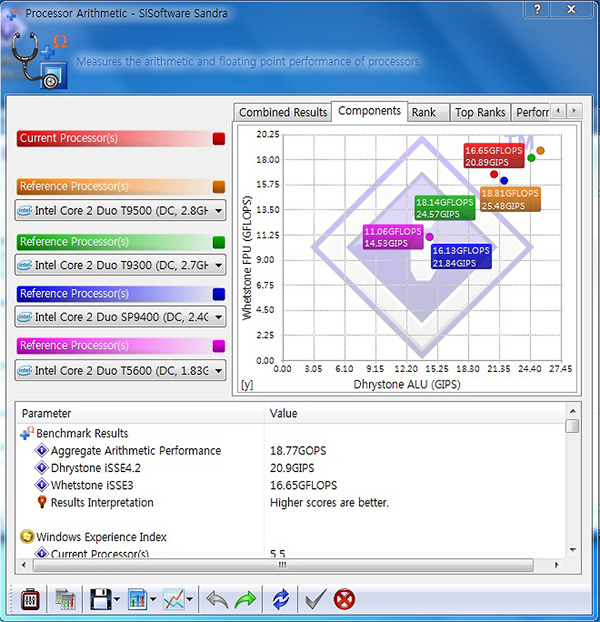Click the stethoscope module icon in header

(x=39, y=61)
